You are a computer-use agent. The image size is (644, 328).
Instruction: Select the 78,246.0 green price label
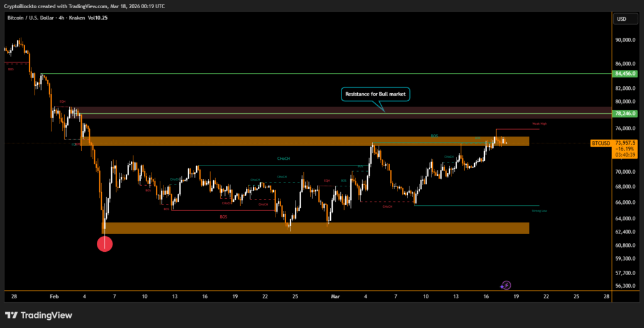[626, 113]
